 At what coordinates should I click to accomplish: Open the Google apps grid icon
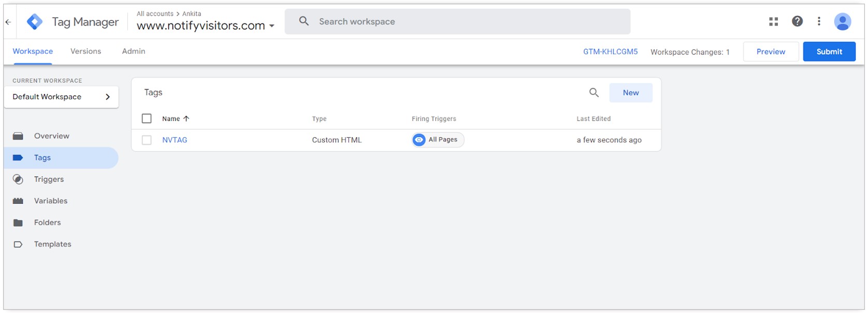[x=774, y=21]
